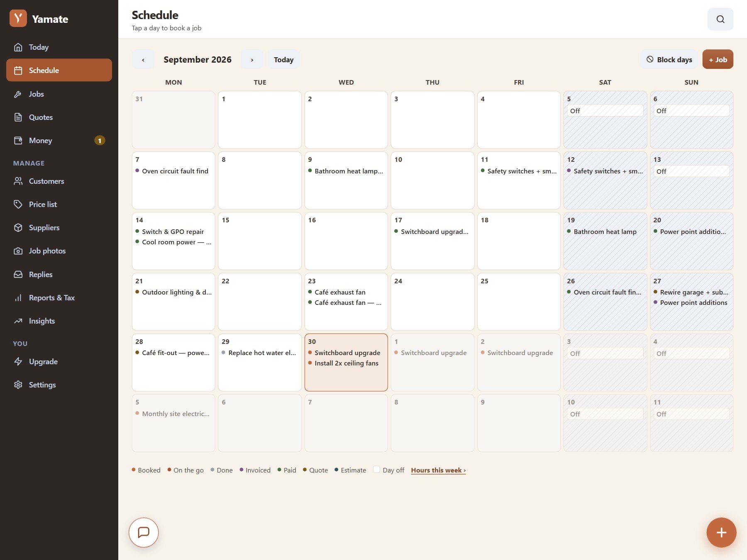Click the Upgrade lightning icon
The width and height of the screenshot is (747, 560).
18,362
